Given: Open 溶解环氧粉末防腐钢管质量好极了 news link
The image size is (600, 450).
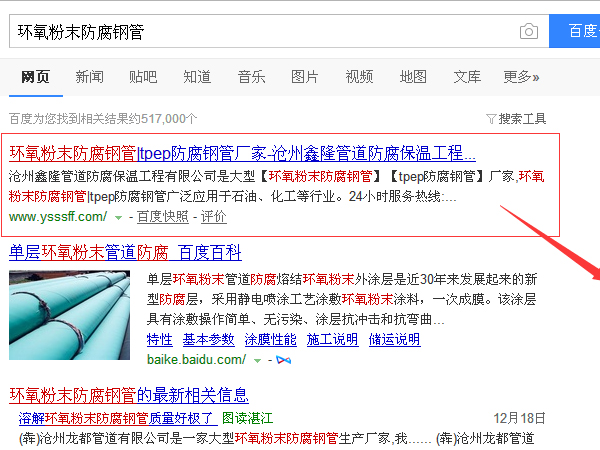Looking at the screenshot, I should tap(116, 417).
